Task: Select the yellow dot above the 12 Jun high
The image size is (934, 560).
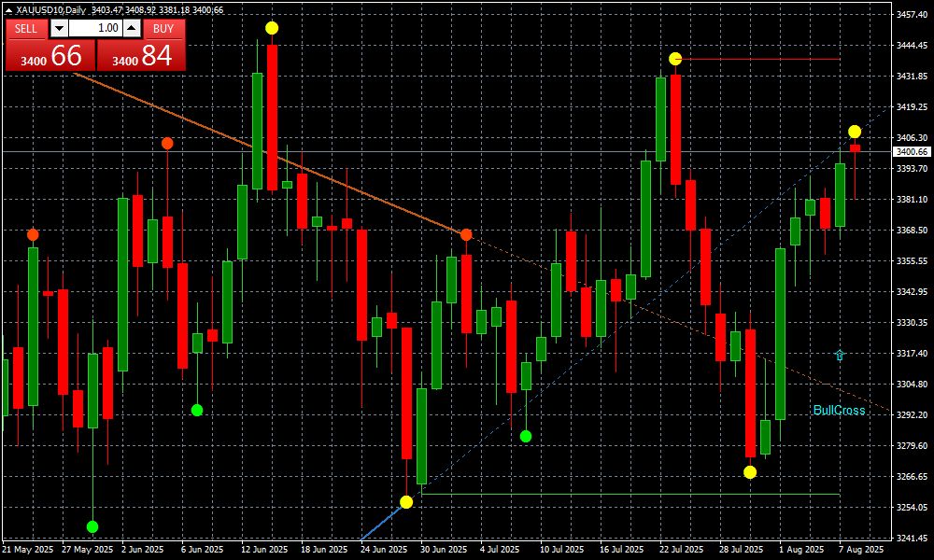Action: (272, 28)
